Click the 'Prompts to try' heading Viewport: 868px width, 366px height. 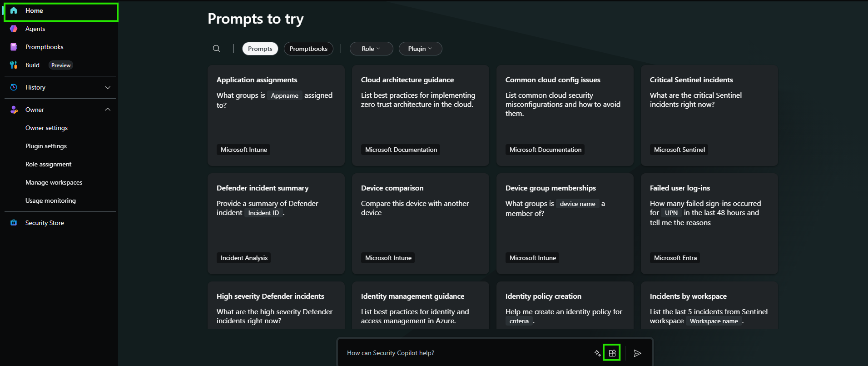pyautogui.click(x=256, y=19)
